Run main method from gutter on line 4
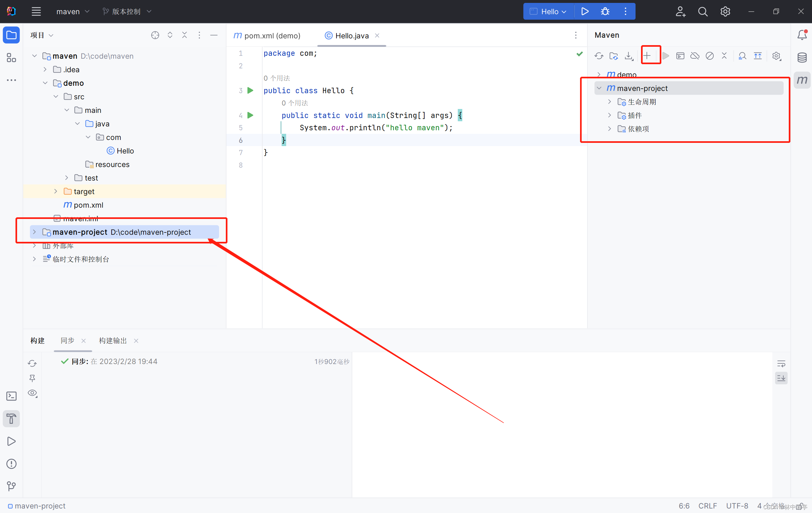 coord(250,115)
